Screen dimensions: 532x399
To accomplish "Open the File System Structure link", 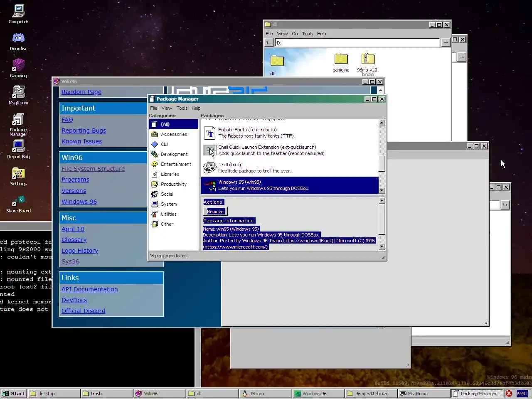I will [93, 169].
